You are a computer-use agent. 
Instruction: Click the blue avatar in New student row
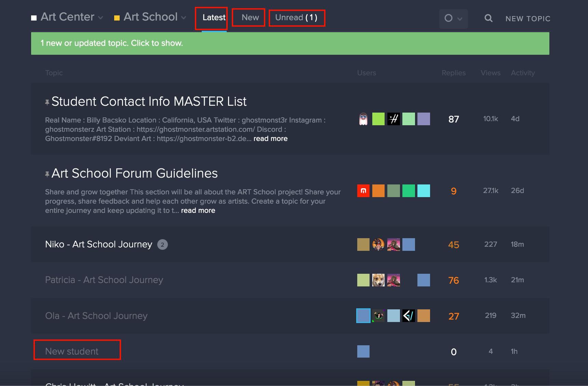[363, 351]
